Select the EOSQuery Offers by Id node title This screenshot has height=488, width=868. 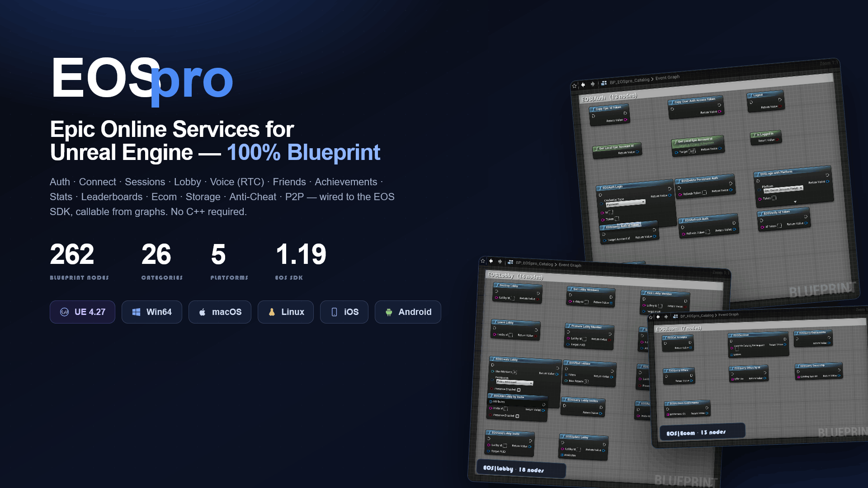point(748,367)
